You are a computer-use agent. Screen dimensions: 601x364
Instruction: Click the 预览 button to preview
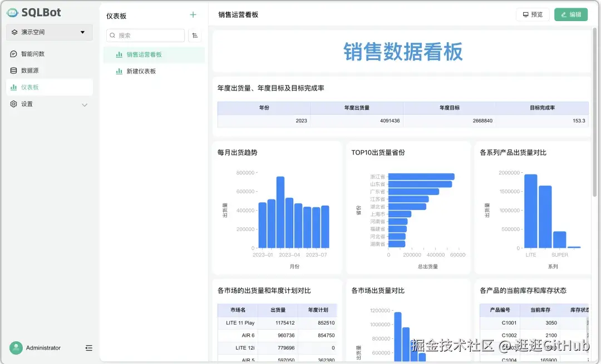(533, 14)
